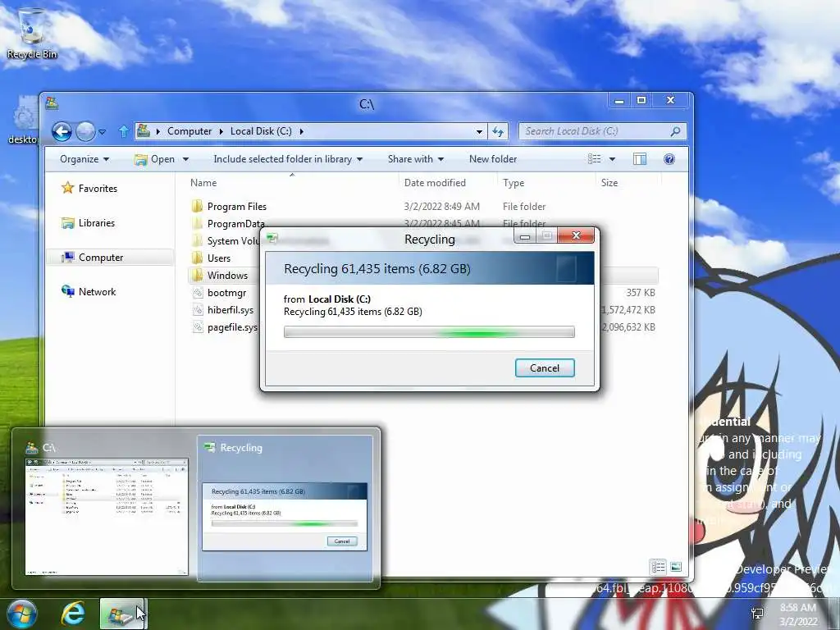Refresh the current folder view

(498, 132)
